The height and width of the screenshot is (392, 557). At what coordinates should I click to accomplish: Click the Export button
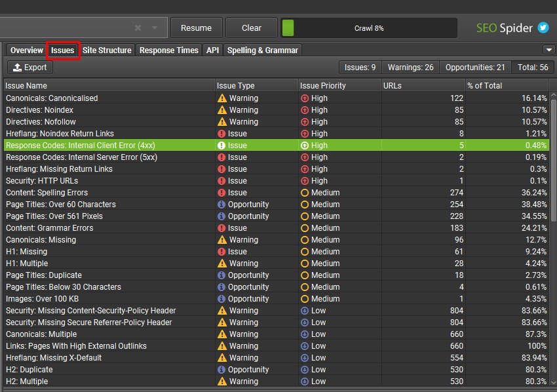coord(30,67)
